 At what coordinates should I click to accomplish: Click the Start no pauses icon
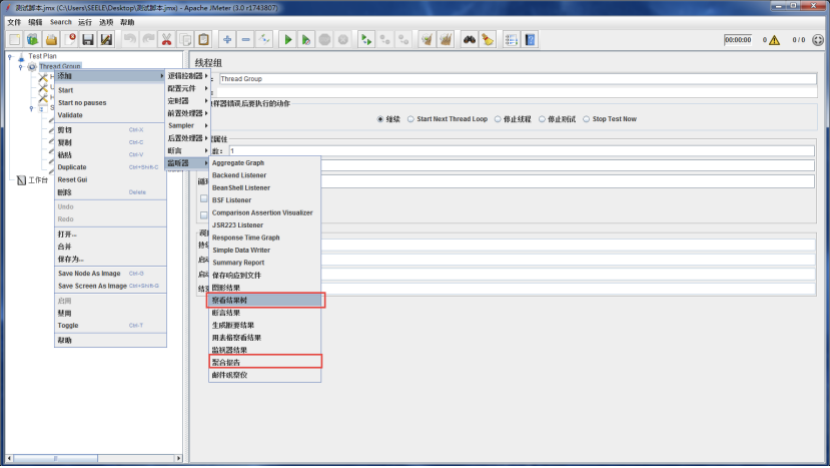coord(306,40)
